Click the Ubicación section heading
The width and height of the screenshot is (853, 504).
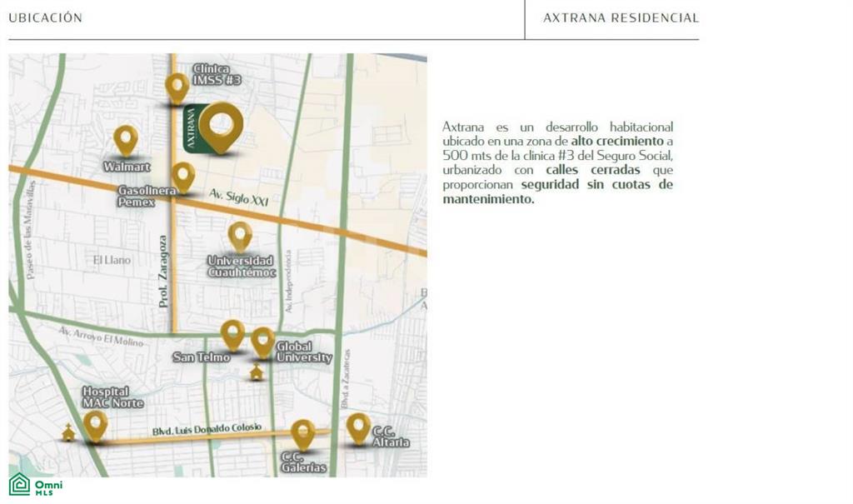[46, 18]
